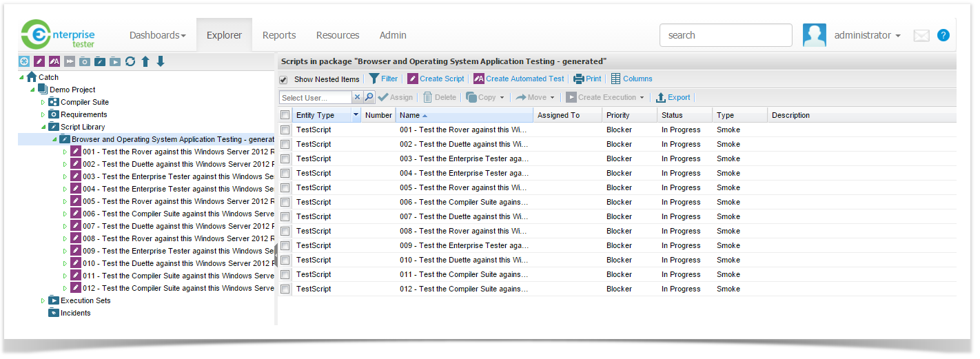Click the magnifier icon beside Select User

tap(369, 98)
